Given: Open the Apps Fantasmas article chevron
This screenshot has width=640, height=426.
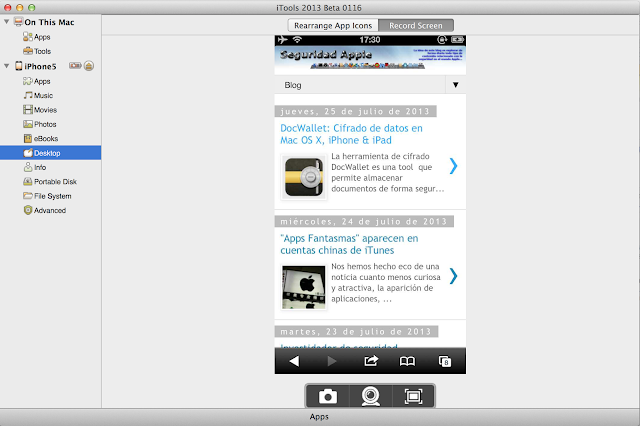Looking at the screenshot, I should 453,276.
